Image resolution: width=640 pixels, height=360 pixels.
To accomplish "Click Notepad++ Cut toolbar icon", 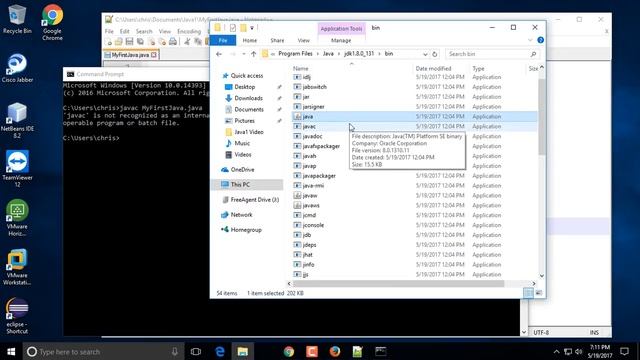I will click(x=187, y=42).
